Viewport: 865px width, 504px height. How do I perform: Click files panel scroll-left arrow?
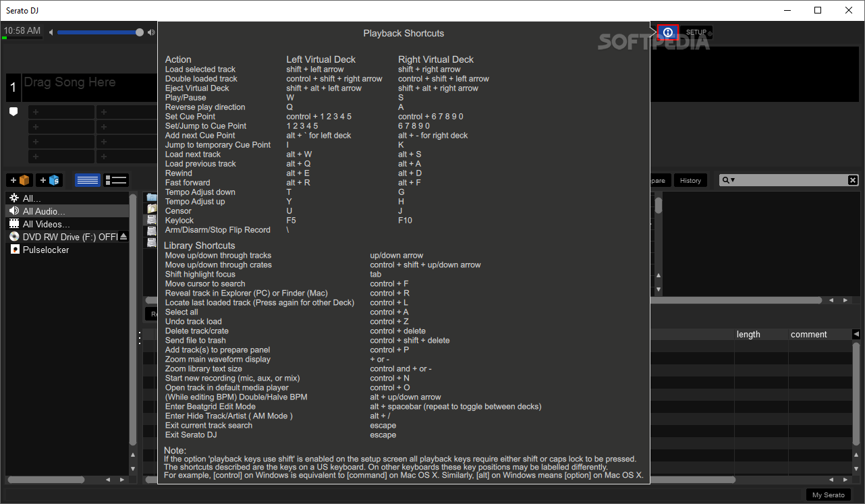[831, 300]
